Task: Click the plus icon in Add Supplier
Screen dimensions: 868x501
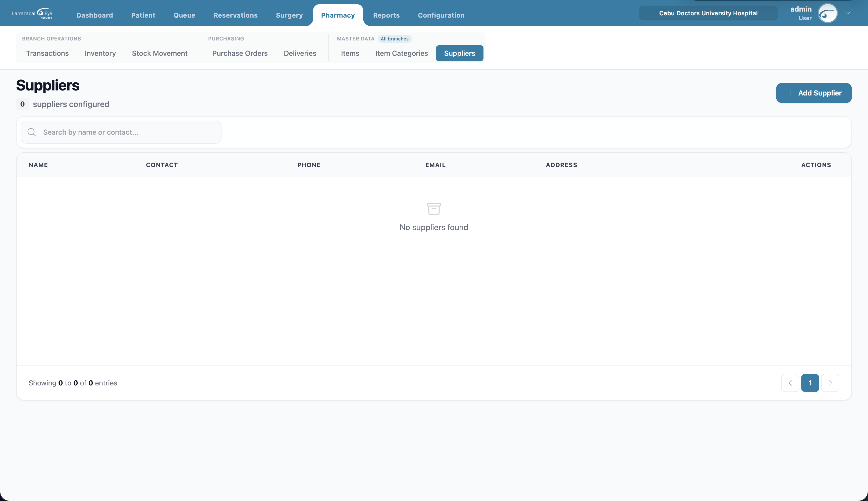Action: [x=790, y=93]
